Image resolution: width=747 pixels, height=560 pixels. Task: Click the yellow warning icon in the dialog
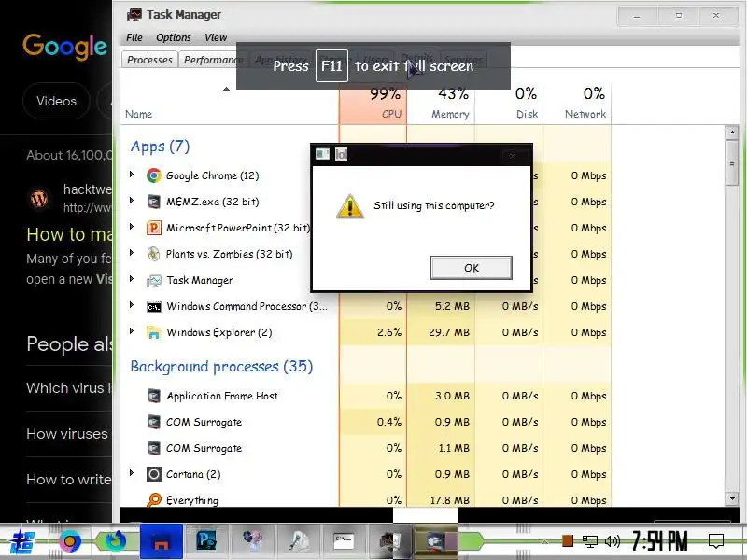[x=350, y=206]
